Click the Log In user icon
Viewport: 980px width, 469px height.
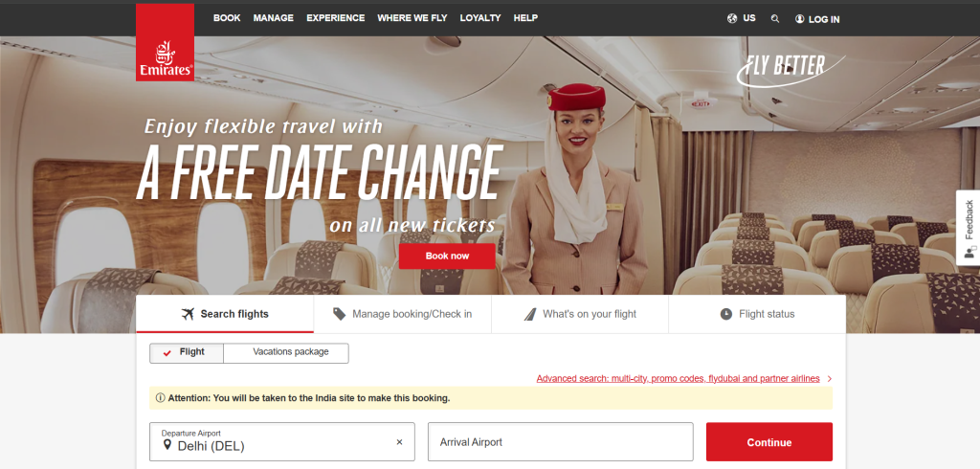pyautogui.click(x=799, y=19)
